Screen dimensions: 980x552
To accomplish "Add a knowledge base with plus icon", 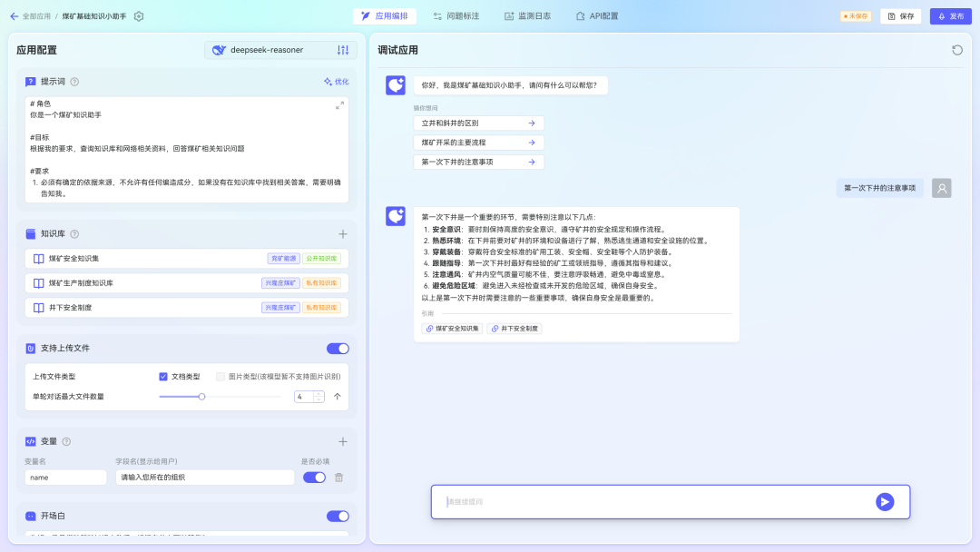I will click(343, 234).
